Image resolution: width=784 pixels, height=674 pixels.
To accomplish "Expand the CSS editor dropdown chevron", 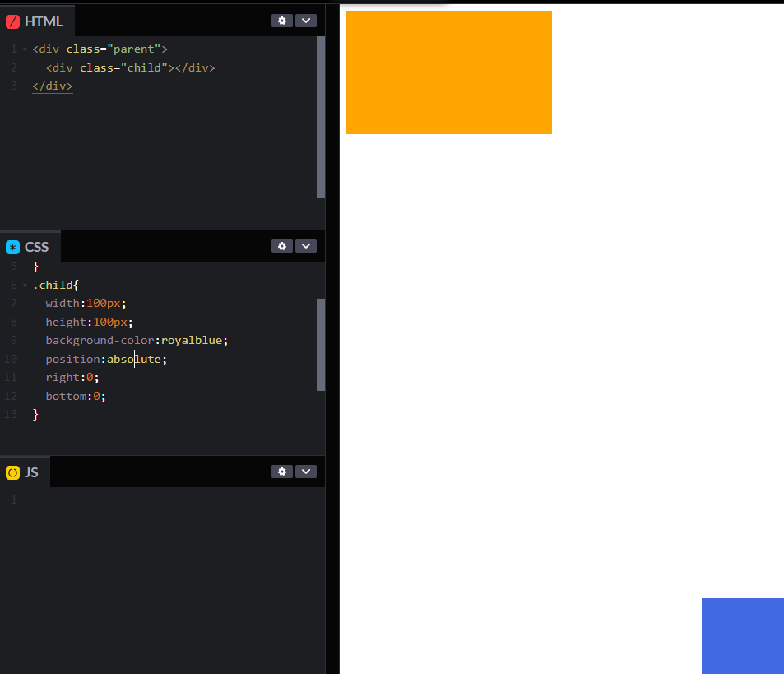I will [306, 246].
